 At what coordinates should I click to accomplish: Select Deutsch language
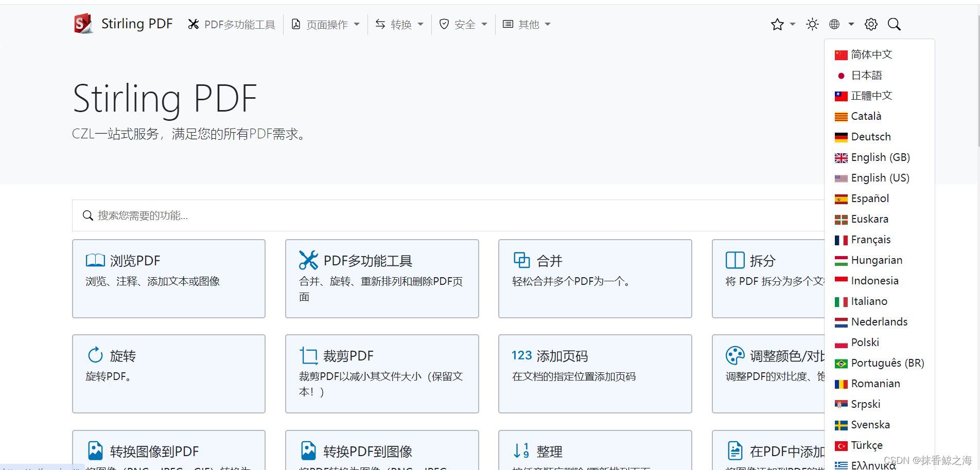(x=879, y=137)
